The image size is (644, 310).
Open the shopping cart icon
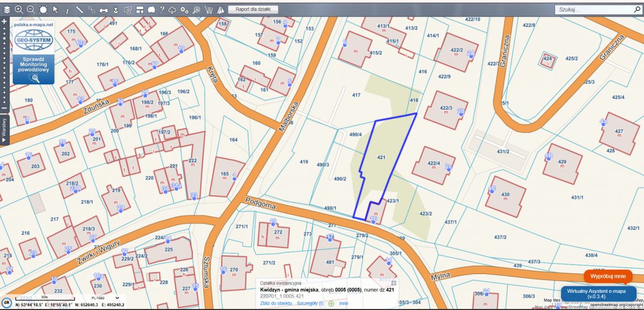208,10
